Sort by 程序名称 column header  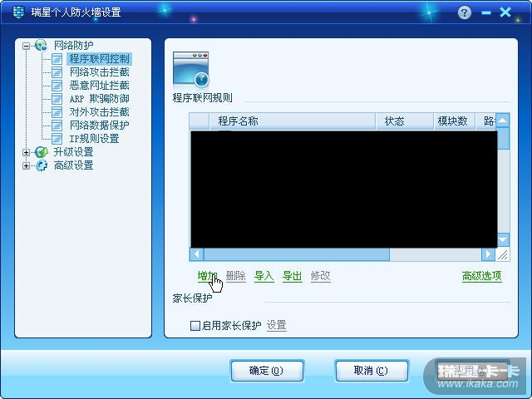tap(292, 121)
